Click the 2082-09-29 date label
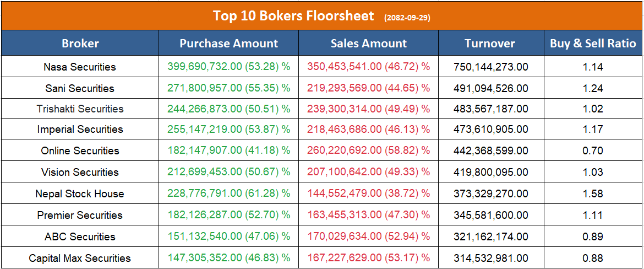Screen dimensions: 644x269 (407, 18)
